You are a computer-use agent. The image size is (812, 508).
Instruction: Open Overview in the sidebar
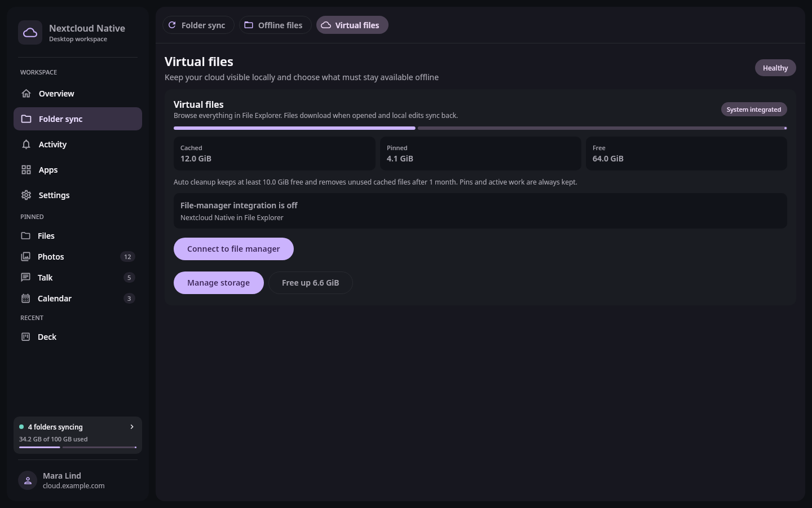click(x=78, y=94)
